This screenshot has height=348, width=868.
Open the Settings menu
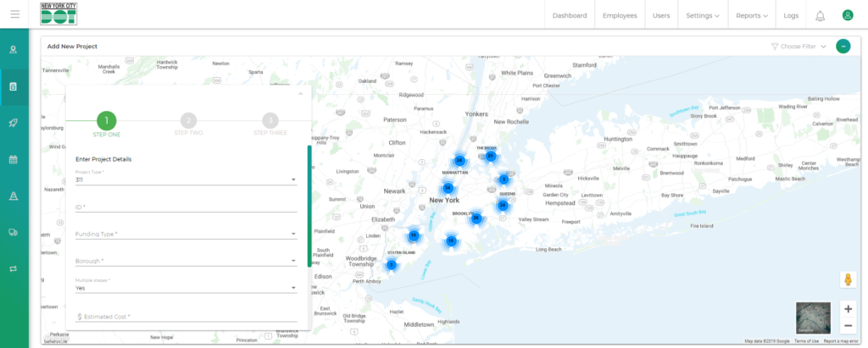coord(702,15)
